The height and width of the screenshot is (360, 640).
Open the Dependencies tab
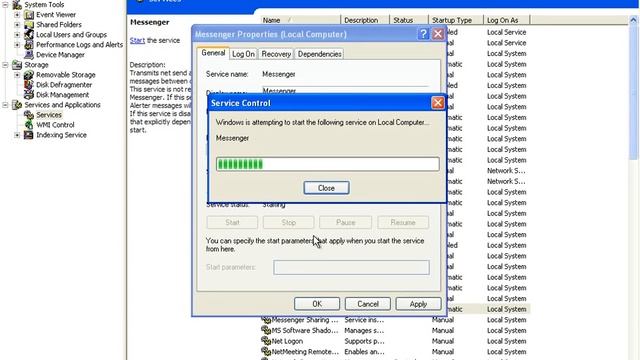click(319, 54)
